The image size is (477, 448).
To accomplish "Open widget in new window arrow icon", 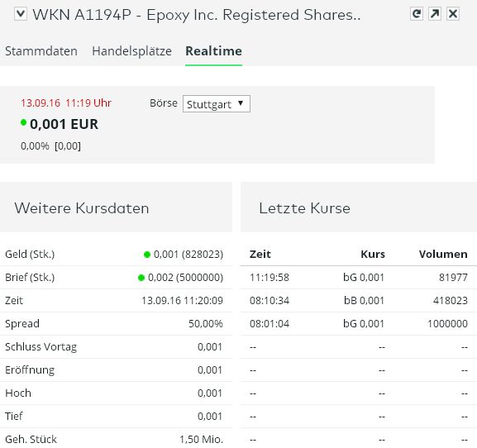I will point(435,14).
